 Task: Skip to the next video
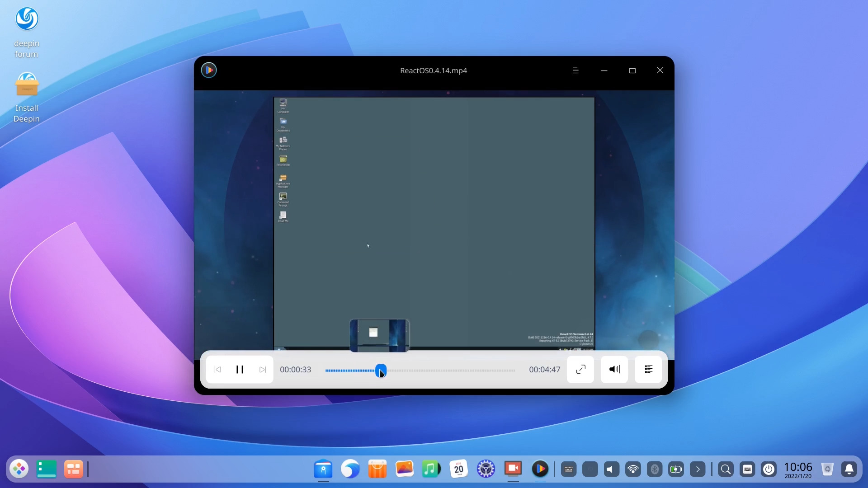(x=262, y=370)
